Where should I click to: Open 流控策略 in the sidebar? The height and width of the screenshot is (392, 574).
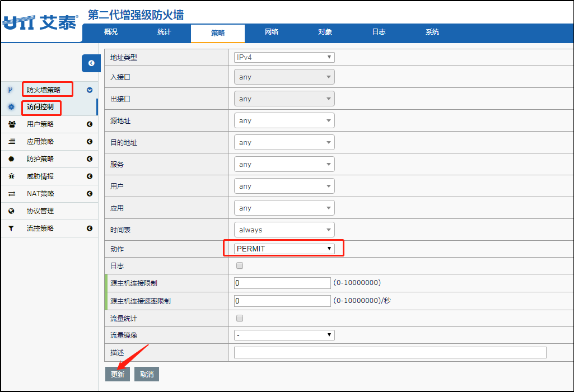click(40, 228)
